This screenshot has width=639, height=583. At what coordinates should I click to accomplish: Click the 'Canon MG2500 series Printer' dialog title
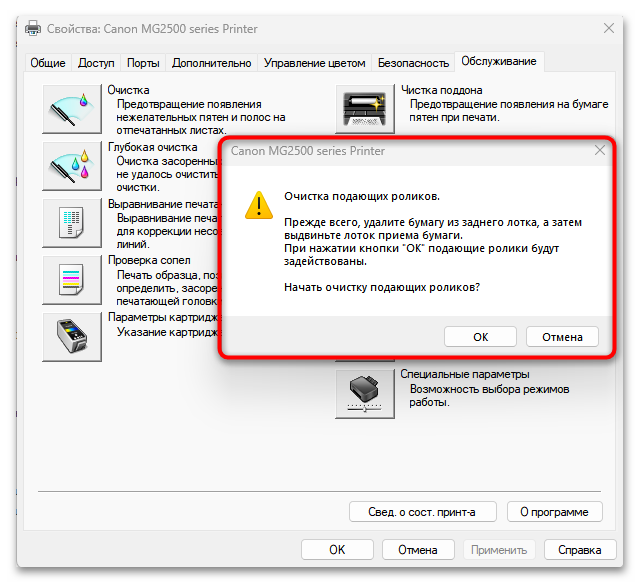tap(308, 151)
